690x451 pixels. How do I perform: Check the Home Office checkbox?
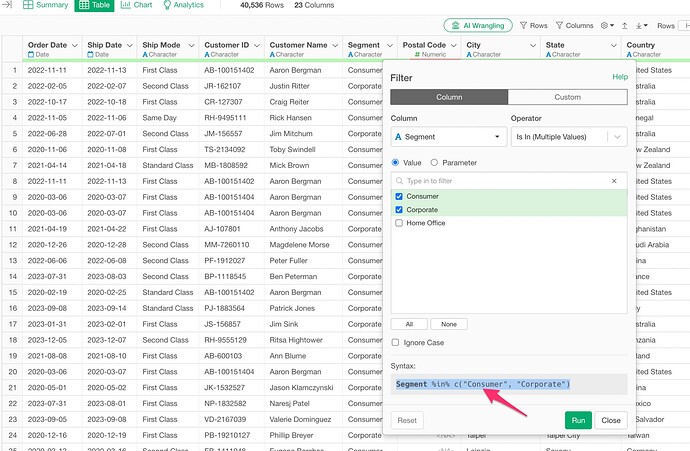[400, 223]
